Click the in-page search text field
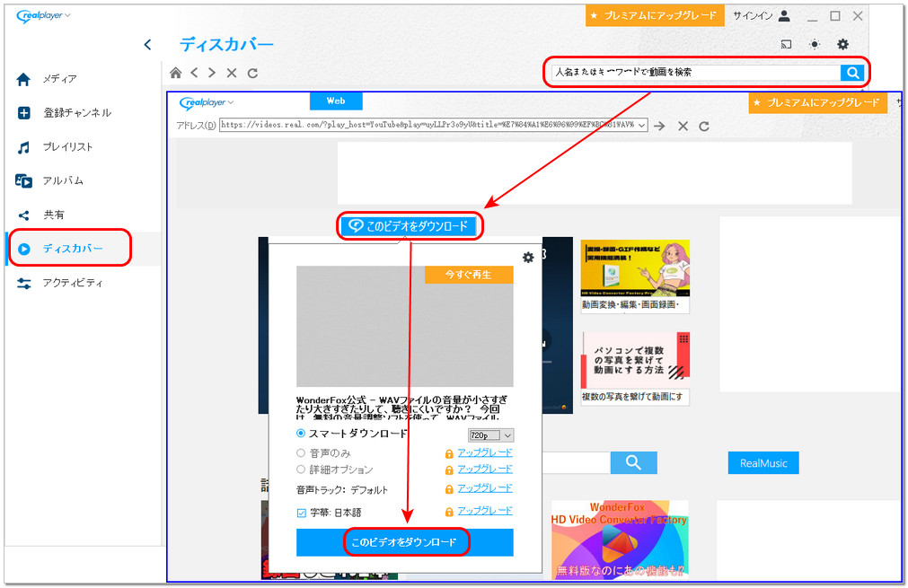The height and width of the screenshot is (588, 908). click(577, 463)
